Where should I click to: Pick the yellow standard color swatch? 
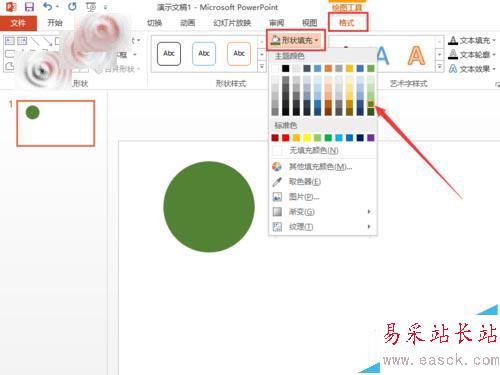click(307, 138)
